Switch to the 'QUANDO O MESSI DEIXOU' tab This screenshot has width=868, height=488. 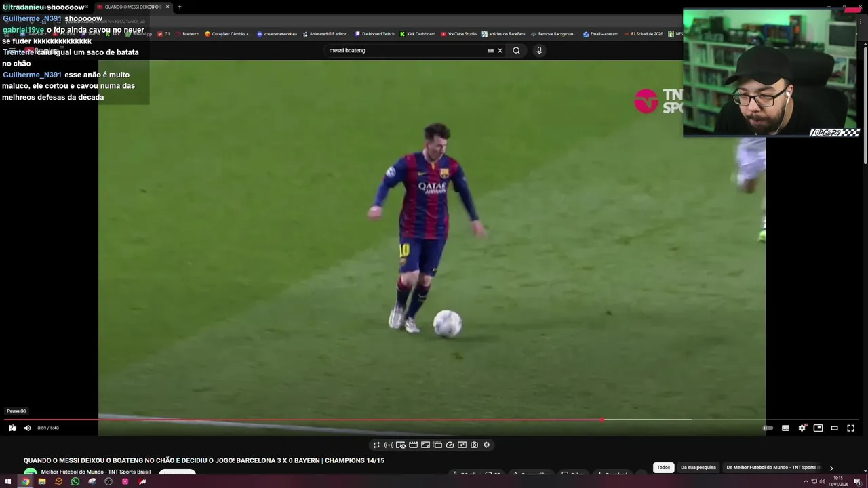pyautogui.click(x=132, y=7)
